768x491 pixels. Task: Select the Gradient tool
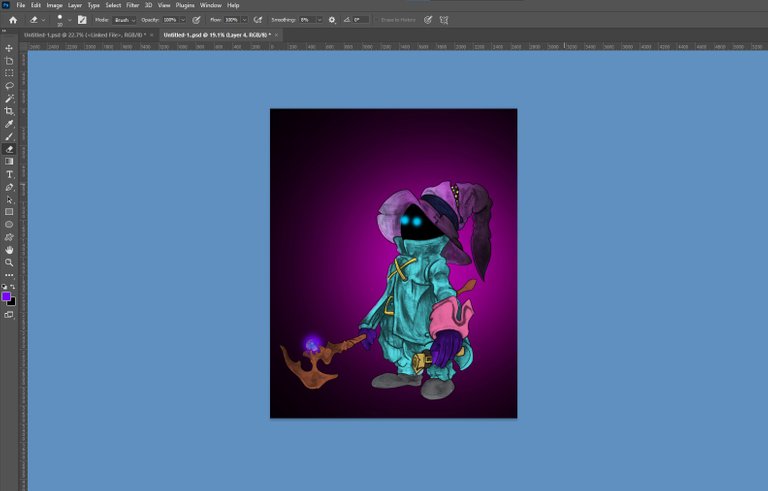pyautogui.click(x=9, y=161)
